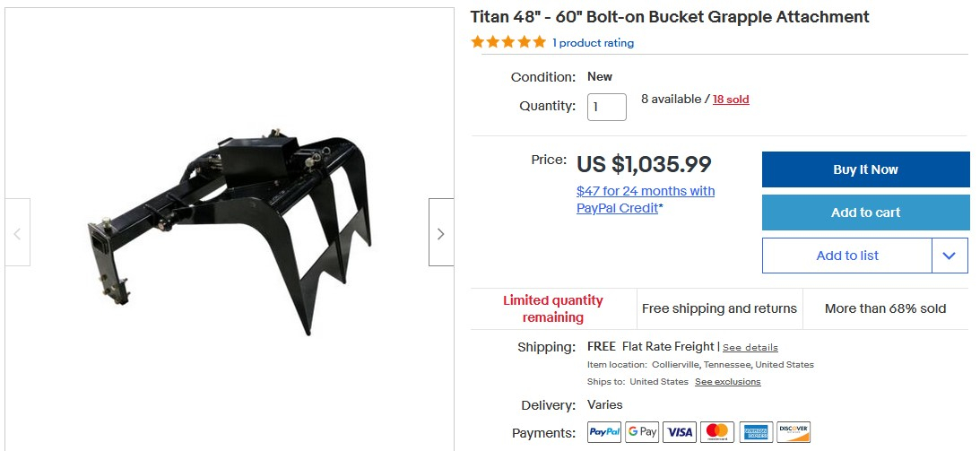The image size is (980, 451).
Task: Click Add to cart button
Action: (x=865, y=212)
